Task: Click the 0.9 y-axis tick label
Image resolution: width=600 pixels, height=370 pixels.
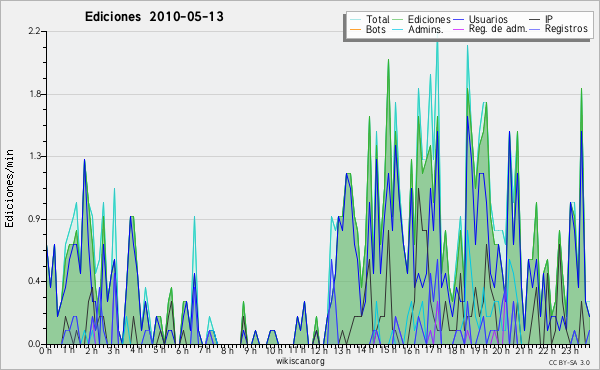Action: (34, 219)
